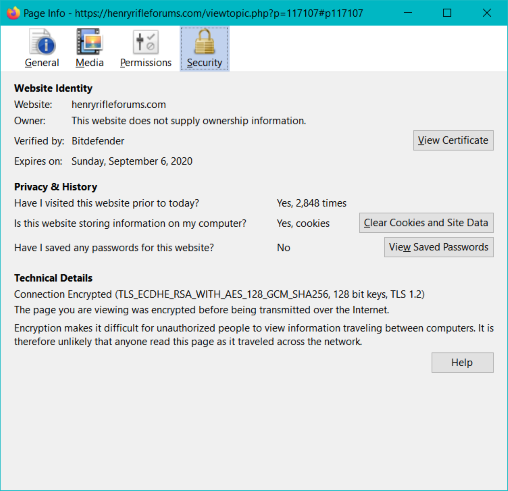Click the 'Yes, cookies' value

pyautogui.click(x=303, y=223)
